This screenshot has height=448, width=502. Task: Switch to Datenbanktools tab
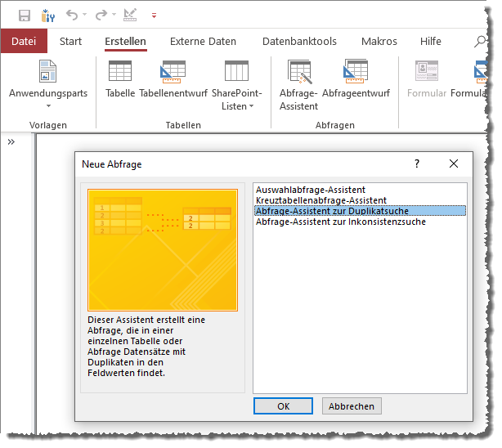pyautogui.click(x=299, y=42)
